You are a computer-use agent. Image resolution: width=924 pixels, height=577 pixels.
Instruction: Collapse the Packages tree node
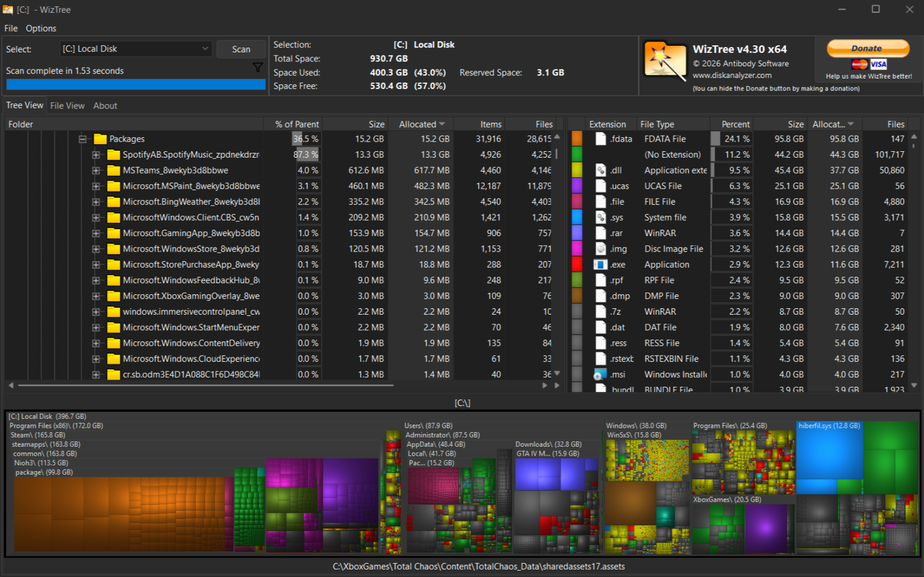tap(82, 139)
